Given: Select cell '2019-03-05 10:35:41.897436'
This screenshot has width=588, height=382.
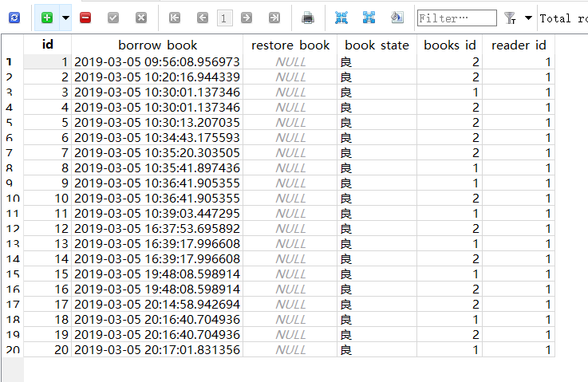Looking at the screenshot, I should click(157, 168).
